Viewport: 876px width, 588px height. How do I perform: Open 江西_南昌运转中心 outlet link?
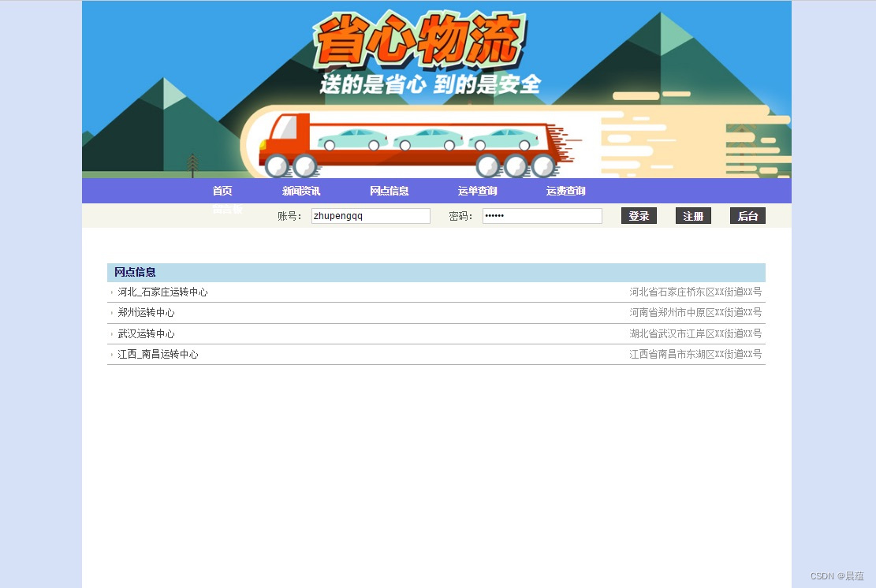pyautogui.click(x=158, y=354)
